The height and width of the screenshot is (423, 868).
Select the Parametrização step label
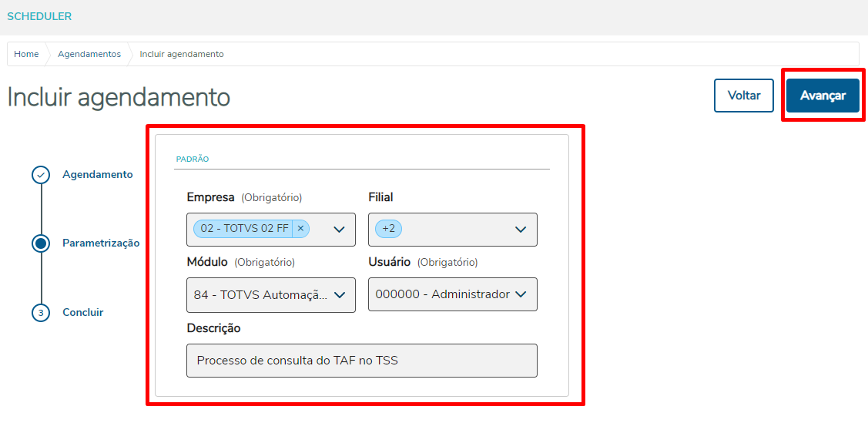click(101, 243)
